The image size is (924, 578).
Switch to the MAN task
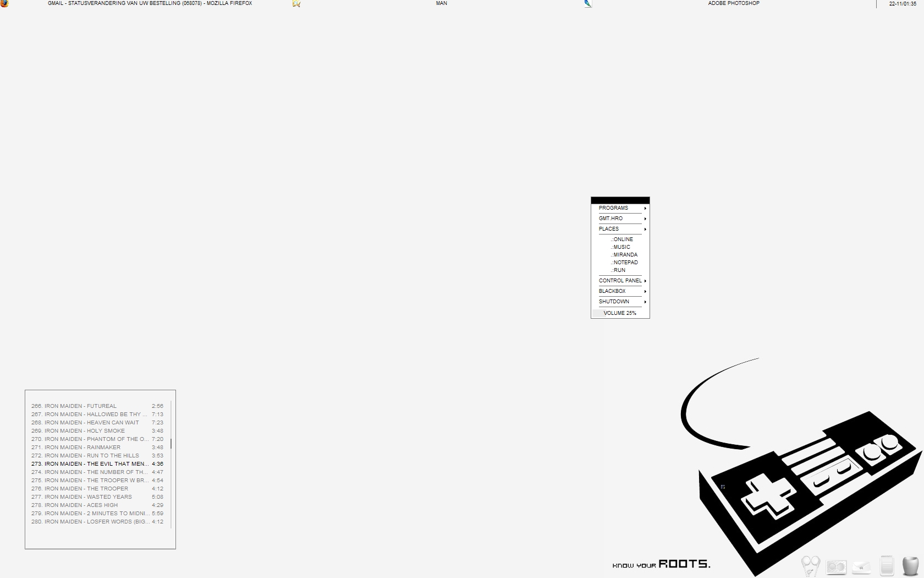click(x=442, y=3)
